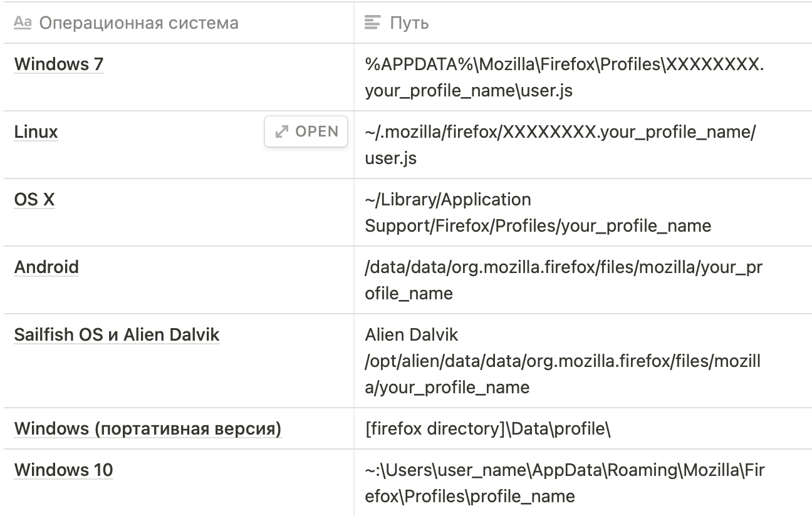Edit the %APPDATA% path cell for Windows 7
Screen dimensions: 812x516
564,78
